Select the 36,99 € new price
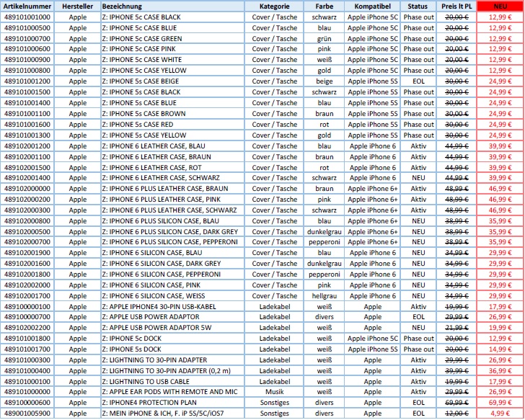This screenshot has width=525, height=420. point(500,370)
